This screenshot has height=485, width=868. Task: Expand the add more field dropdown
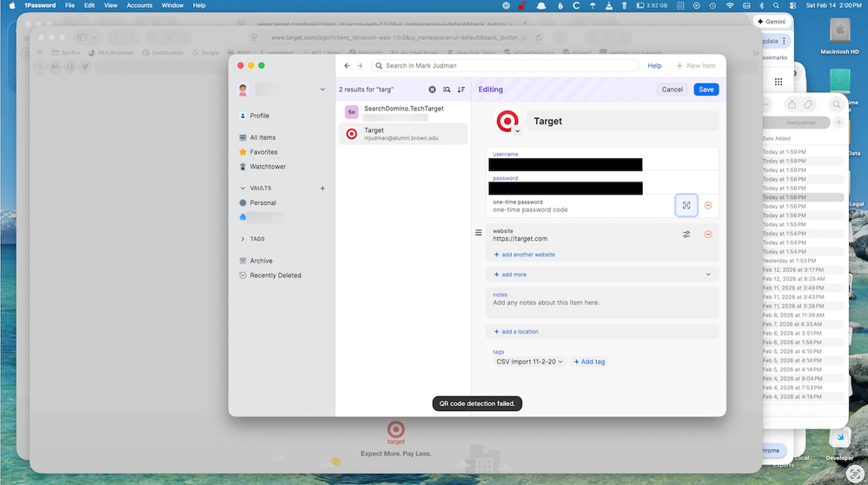pyautogui.click(x=707, y=275)
